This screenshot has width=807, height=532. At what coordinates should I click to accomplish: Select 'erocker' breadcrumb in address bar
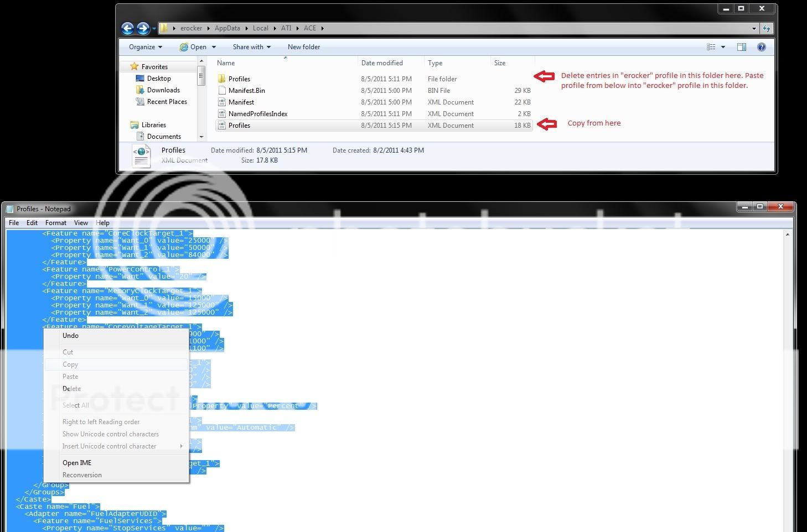point(191,28)
